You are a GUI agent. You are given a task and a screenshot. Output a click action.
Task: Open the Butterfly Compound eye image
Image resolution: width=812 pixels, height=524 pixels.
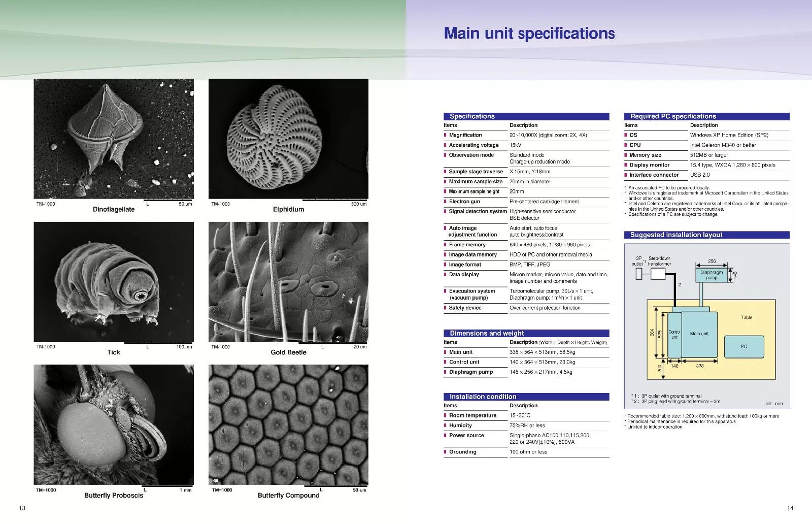point(288,424)
